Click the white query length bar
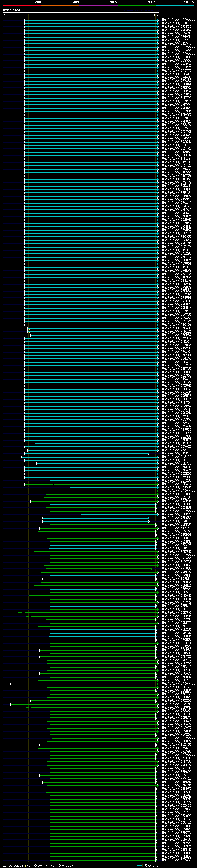 [x=81, y=12]
